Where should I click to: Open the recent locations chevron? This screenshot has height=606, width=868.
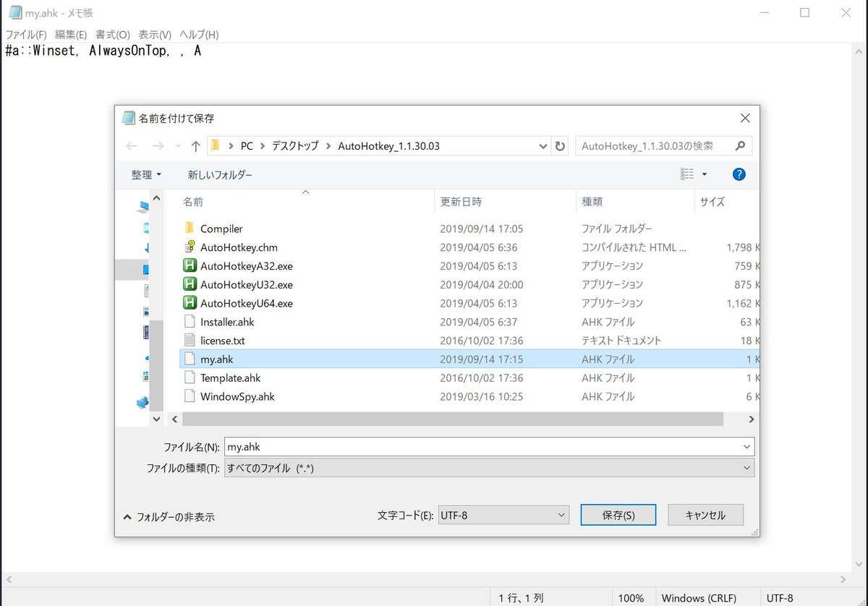click(177, 146)
